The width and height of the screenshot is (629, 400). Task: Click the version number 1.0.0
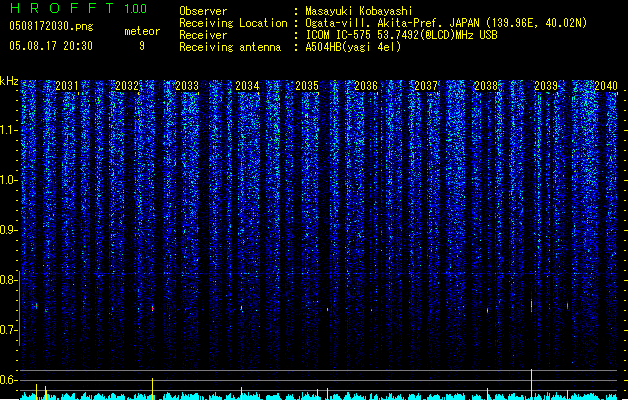tap(136, 9)
